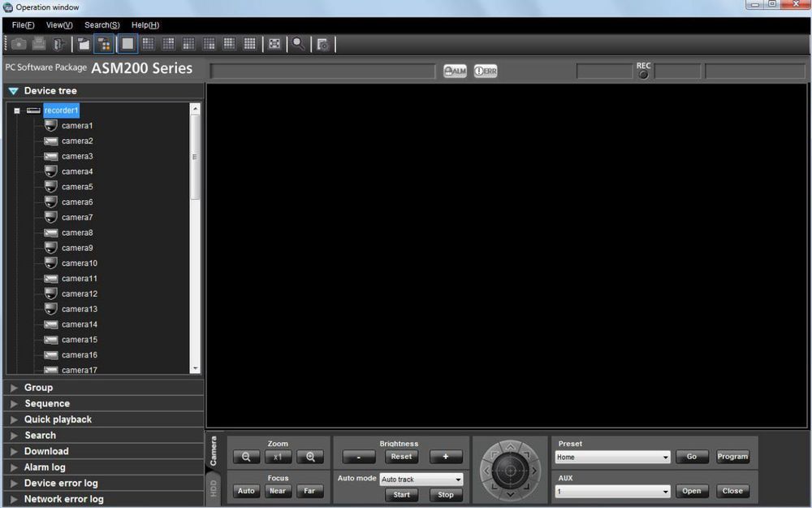This screenshot has height=508, width=812.
Task: Click the full-screen display icon
Action: (x=274, y=44)
